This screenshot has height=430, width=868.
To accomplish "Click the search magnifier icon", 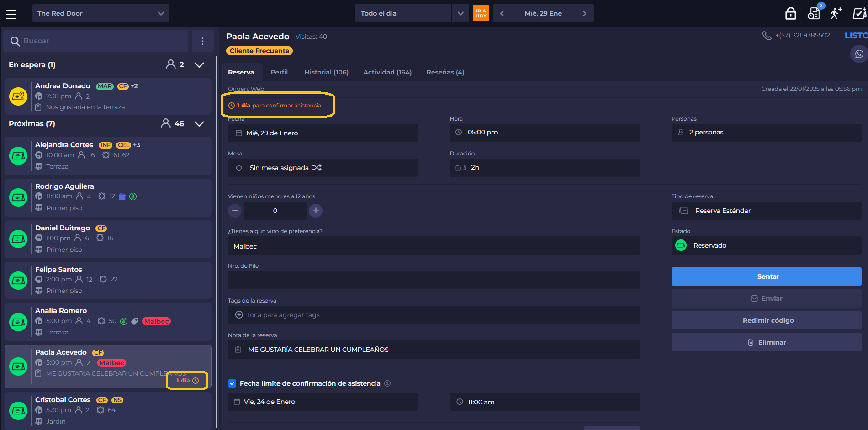I will coord(15,41).
